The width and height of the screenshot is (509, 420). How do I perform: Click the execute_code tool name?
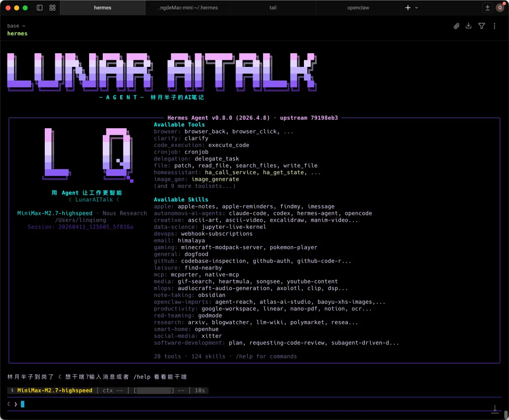pyautogui.click(x=229, y=145)
